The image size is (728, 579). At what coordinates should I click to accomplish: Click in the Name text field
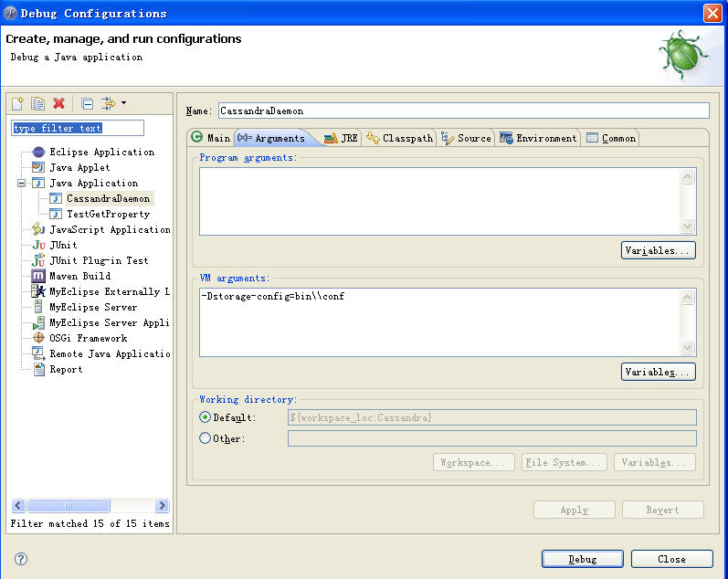tap(462, 111)
